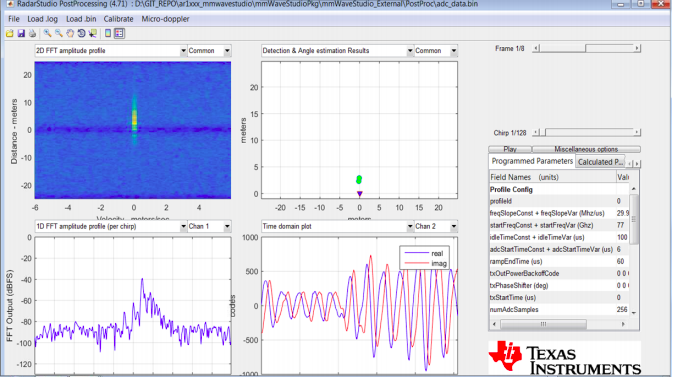673x381 pixels.
Task: Click the Frame 1/8 slider track
Action: [586, 48]
